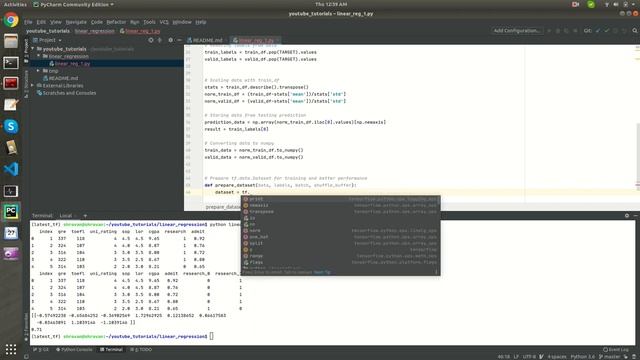The width and height of the screenshot is (640, 360).
Task: Open the VCS menu
Action: pos(164,22)
